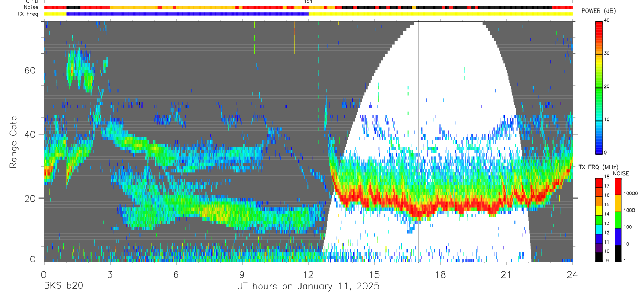Click the 151 CPID value at top

(x=308, y=2)
